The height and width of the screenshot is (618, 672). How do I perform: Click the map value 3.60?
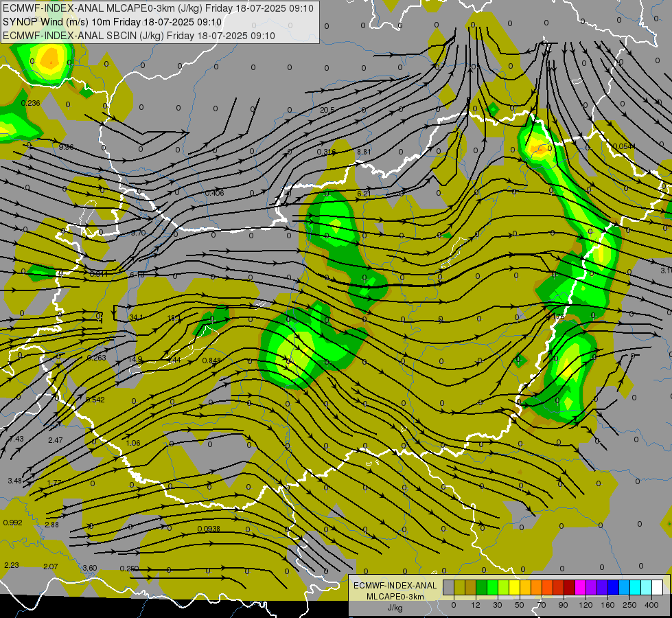click(x=89, y=569)
